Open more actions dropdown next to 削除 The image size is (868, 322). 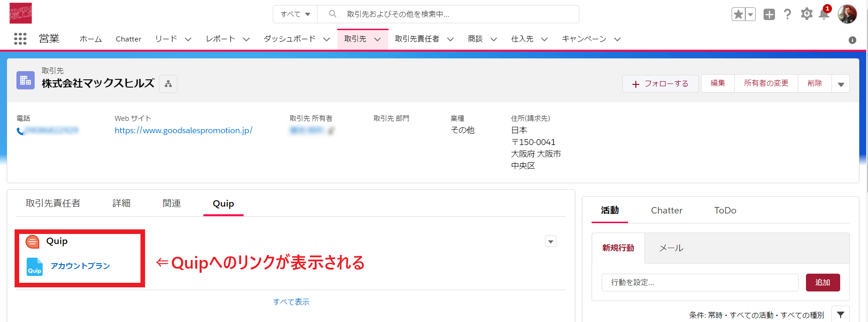coord(841,84)
